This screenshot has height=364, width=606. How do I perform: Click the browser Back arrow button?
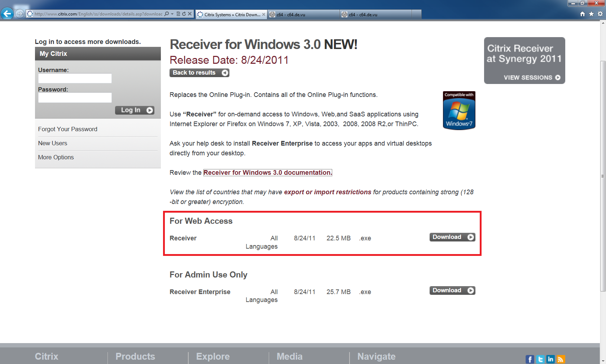[7, 14]
